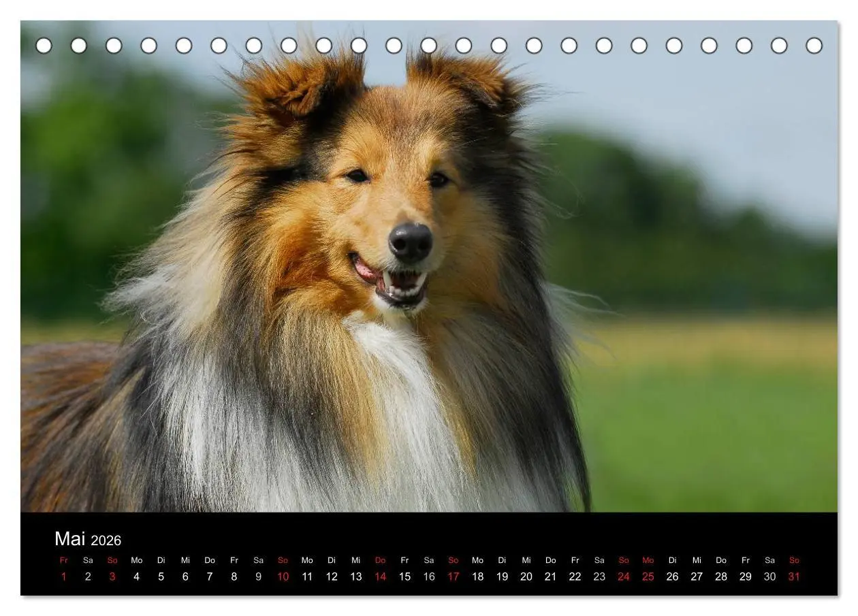Select date 15 in the calendar strip

[x=404, y=577]
